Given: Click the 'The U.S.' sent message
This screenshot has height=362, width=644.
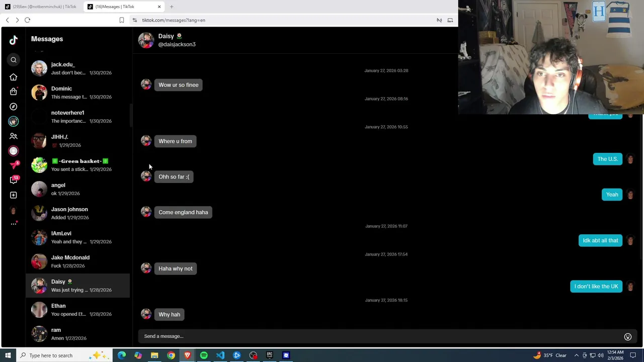Looking at the screenshot, I should tap(608, 159).
